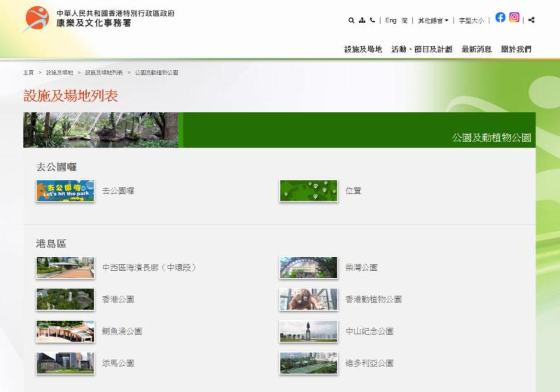
Task: Click the share icon in header
Action: (531, 20)
